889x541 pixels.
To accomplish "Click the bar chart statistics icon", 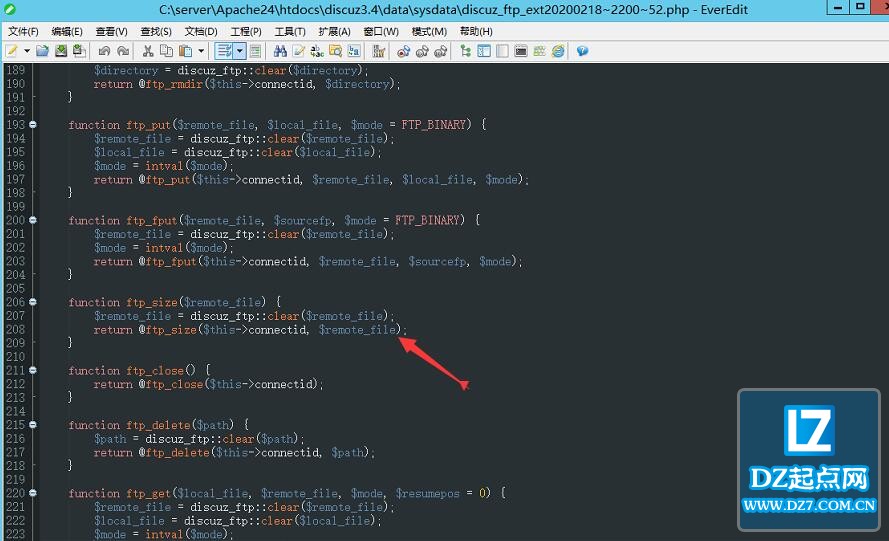I will [x=379, y=51].
